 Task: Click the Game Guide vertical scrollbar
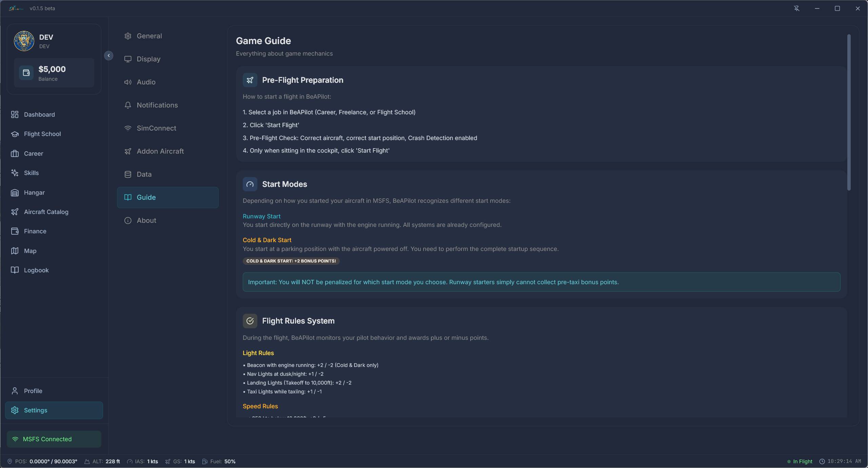849,112
